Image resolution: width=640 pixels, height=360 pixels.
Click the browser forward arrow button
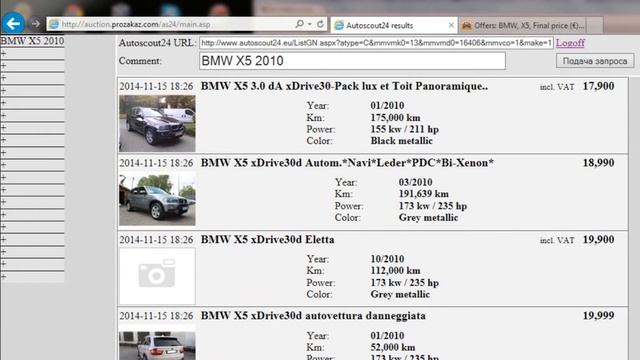36,24
